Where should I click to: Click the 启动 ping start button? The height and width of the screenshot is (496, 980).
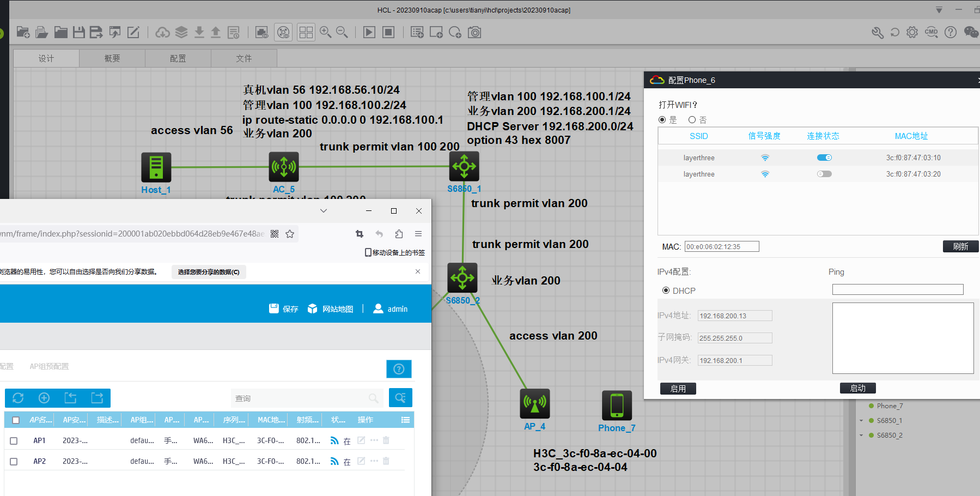[858, 388]
